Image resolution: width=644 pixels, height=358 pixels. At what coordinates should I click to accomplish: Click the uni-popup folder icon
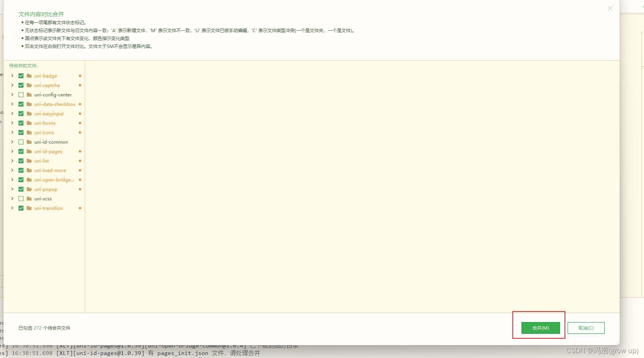click(x=29, y=189)
